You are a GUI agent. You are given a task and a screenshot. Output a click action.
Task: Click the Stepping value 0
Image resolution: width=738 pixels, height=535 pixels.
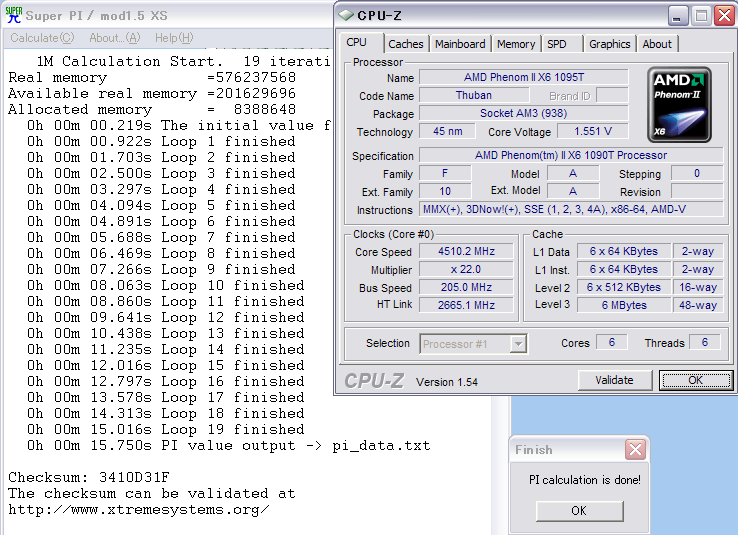pos(697,173)
